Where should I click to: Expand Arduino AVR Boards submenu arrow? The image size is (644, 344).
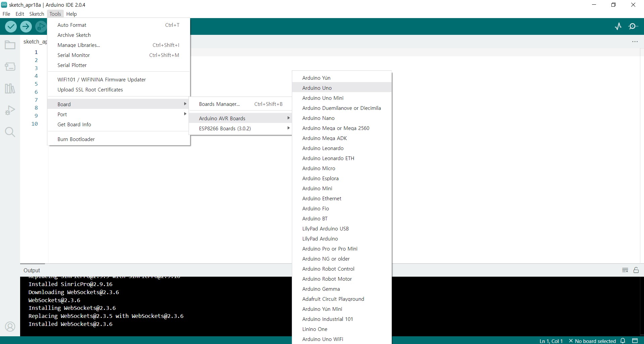pyautogui.click(x=288, y=118)
